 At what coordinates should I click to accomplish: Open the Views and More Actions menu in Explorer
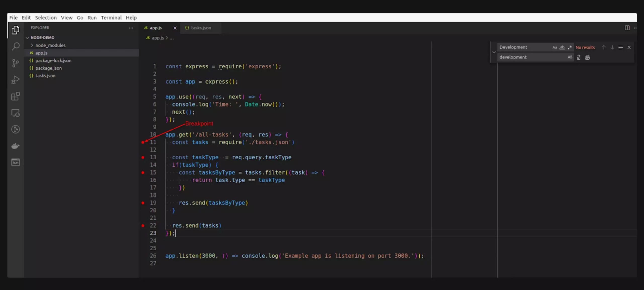(x=131, y=28)
